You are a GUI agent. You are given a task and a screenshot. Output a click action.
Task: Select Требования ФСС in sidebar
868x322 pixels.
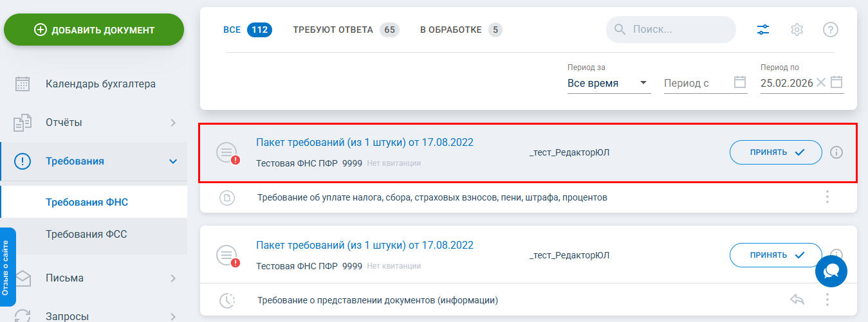pyautogui.click(x=86, y=235)
